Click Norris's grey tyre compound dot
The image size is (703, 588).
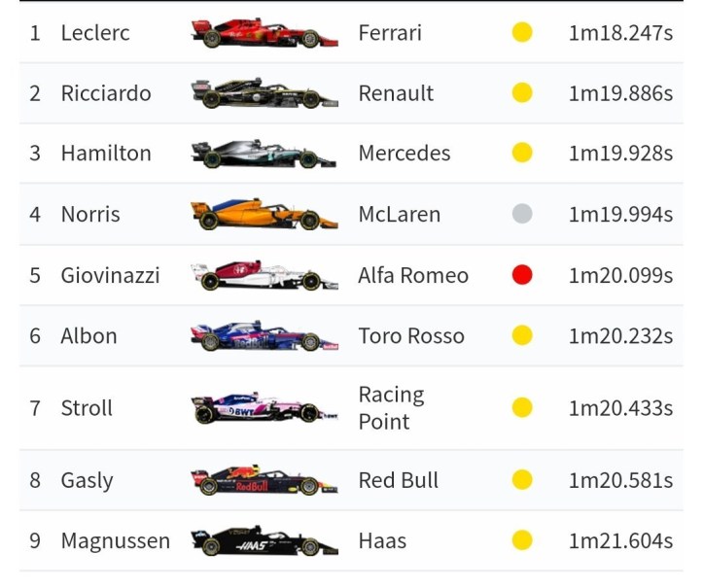[x=522, y=214]
